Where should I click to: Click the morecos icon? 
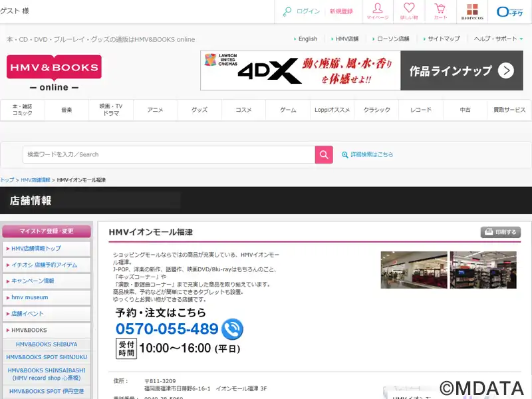[x=472, y=11]
